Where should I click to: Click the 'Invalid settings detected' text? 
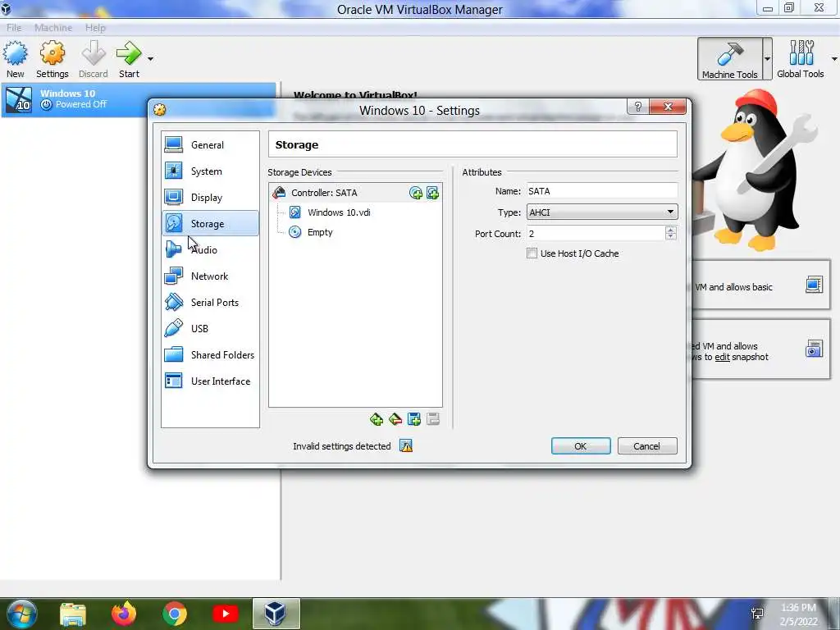[342, 446]
